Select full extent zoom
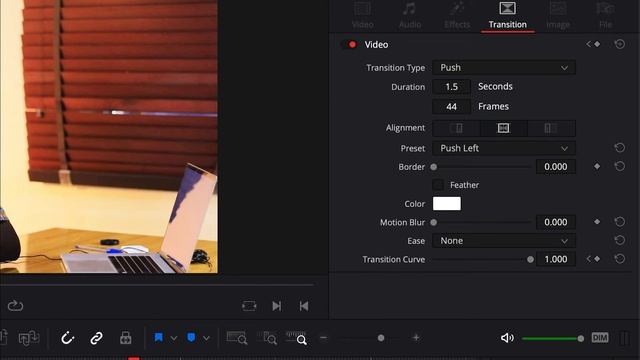The width and height of the screenshot is (640, 360). coord(237,338)
